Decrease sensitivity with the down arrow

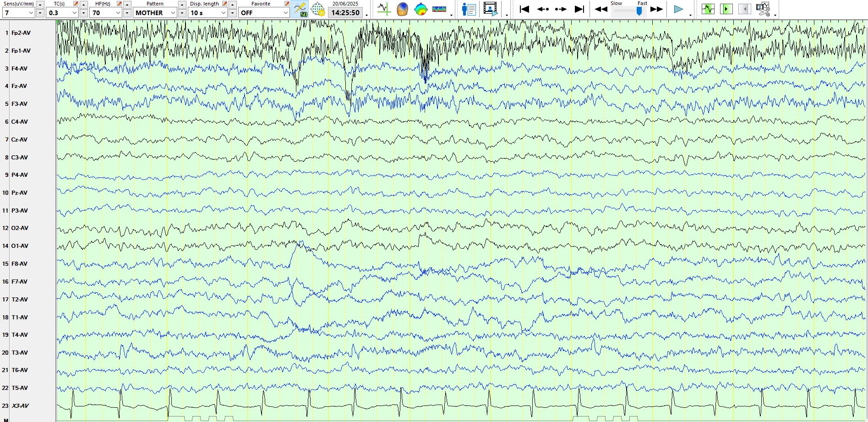point(40,13)
